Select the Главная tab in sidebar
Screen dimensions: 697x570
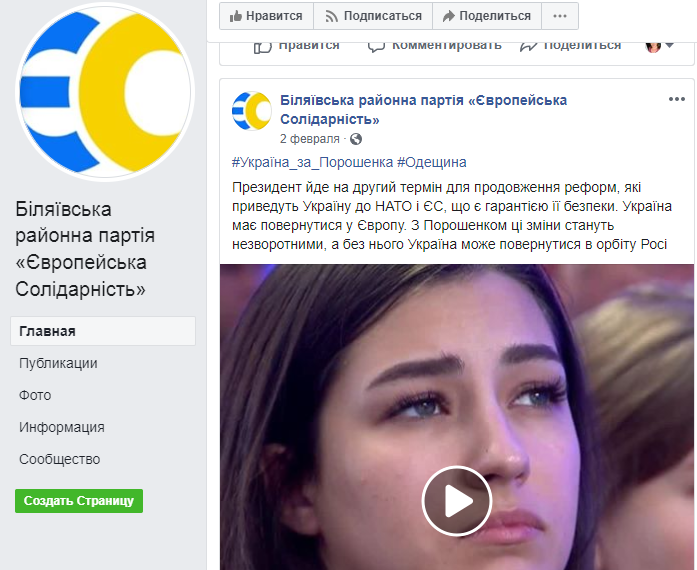click(x=103, y=331)
